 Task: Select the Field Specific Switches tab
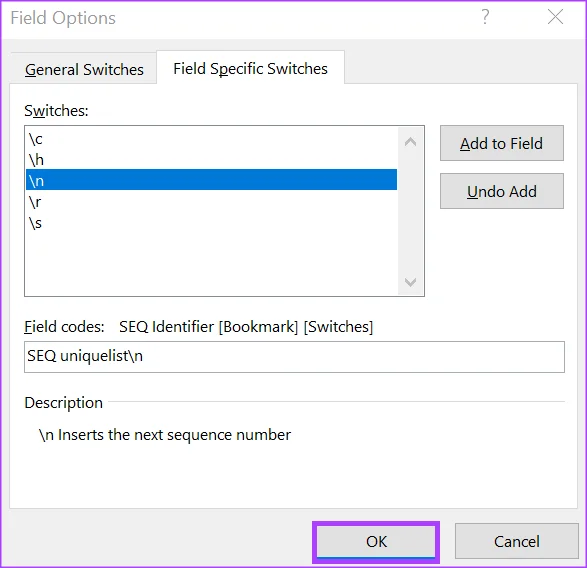pos(250,69)
